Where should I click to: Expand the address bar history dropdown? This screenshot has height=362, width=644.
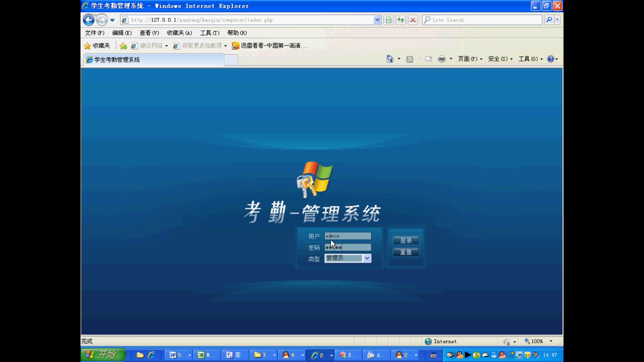click(x=377, y=20)
